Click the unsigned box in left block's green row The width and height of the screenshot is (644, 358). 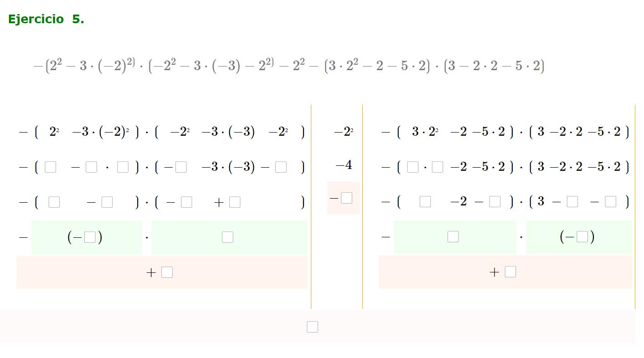click(x=227, y=237)
